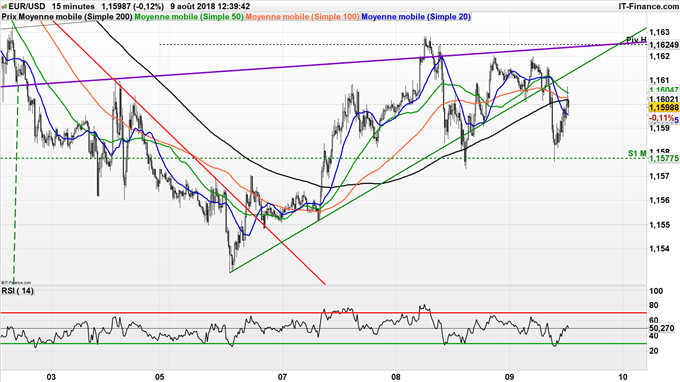
Task: Select the EUR/USD symbol title
Action: click(26, 7)
